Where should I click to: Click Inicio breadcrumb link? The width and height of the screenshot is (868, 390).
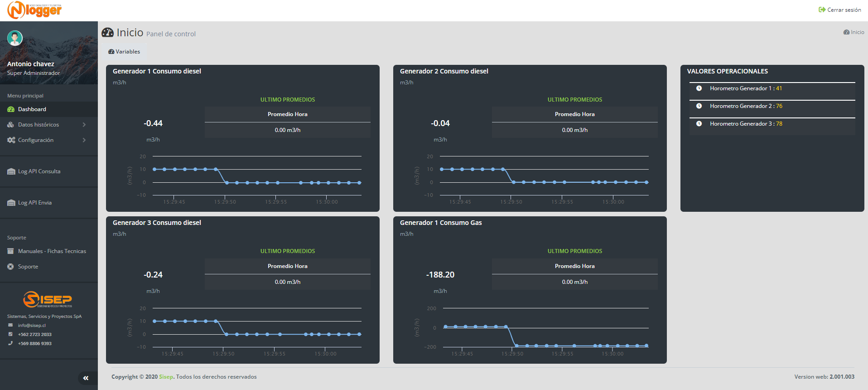tap(854, 32)
